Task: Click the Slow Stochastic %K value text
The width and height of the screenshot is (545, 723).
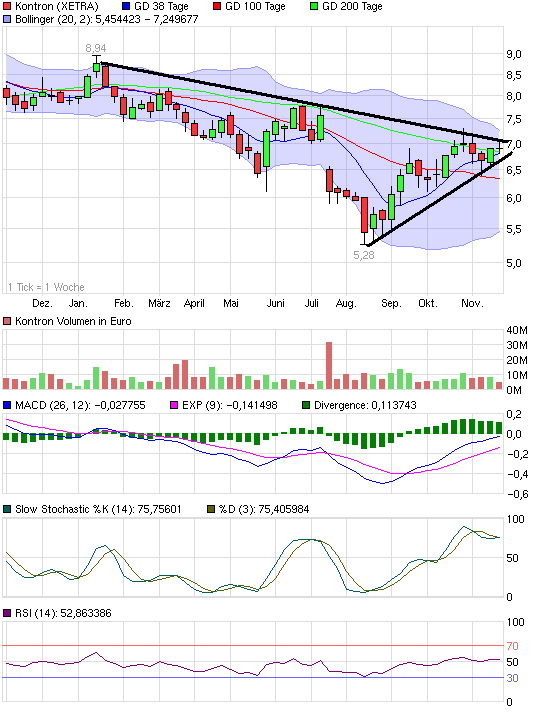Action: 98,509
